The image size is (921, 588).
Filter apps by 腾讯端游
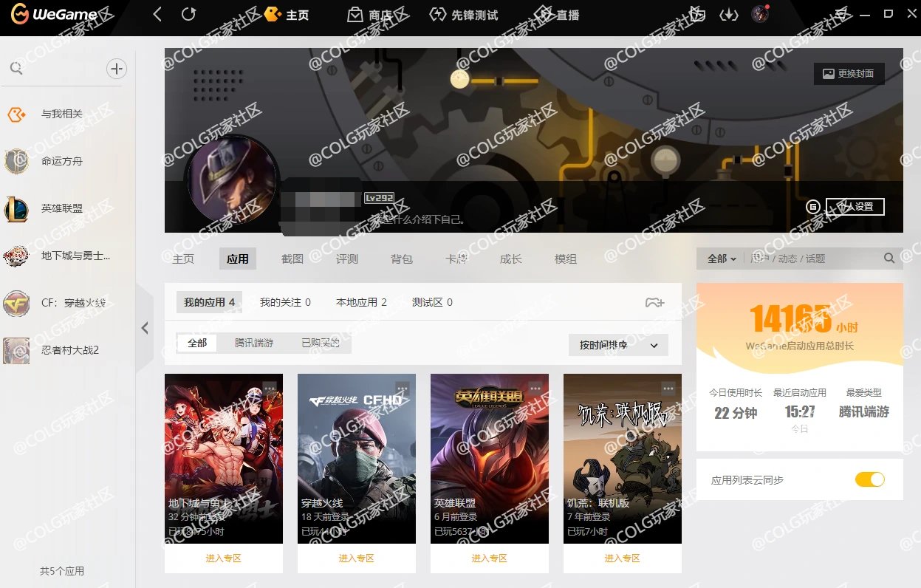click(x=254, y=343)
